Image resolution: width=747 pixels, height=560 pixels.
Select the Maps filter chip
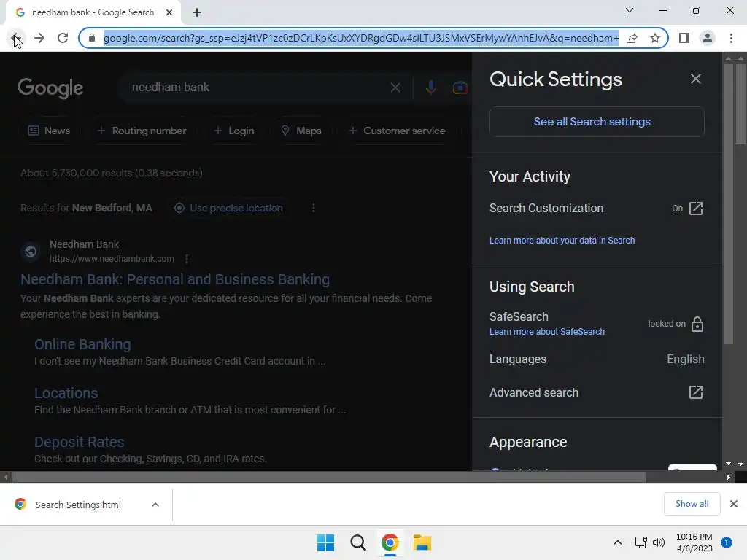(x=301, y=131)
